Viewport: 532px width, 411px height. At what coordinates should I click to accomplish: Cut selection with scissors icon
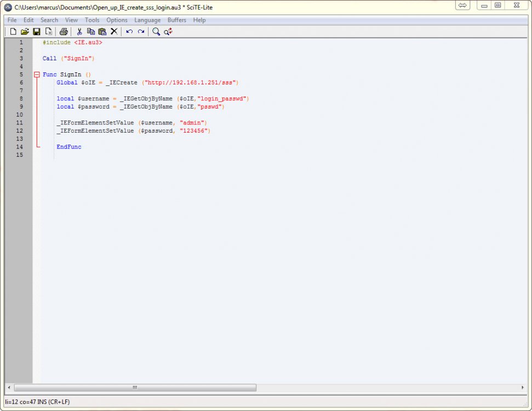[x=79, y=32]
